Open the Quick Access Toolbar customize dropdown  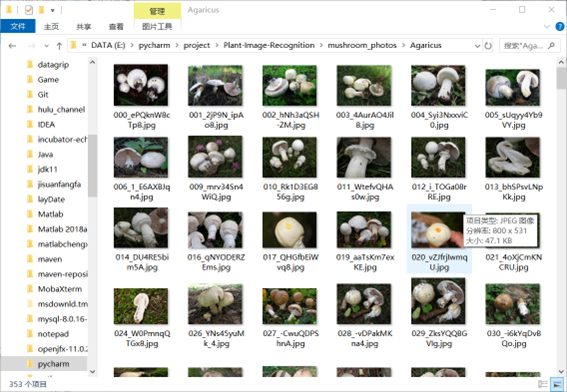pos(53,10)
